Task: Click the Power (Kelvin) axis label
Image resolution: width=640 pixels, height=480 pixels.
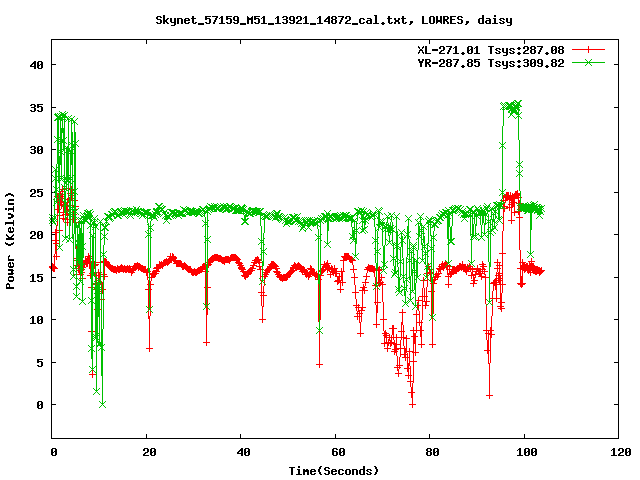Action: (10, 241)
